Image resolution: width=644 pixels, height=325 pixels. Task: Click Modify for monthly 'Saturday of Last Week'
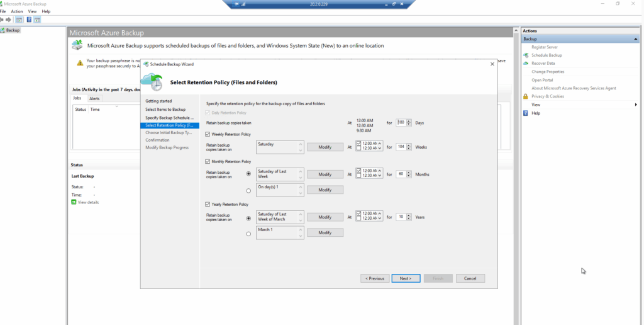(x=325, y=174)
